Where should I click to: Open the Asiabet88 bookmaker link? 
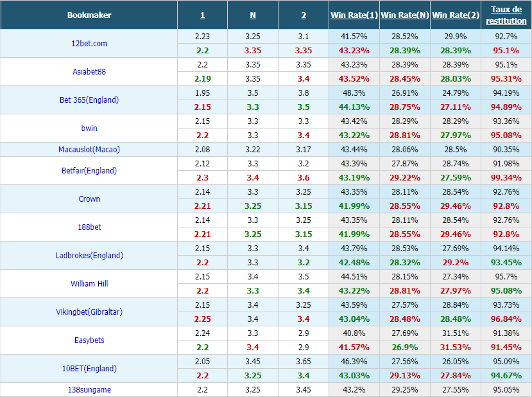coord(89,72)
